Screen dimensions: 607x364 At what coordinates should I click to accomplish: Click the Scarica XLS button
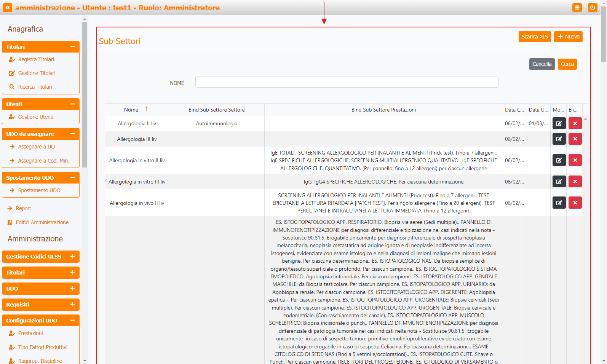pos(534,37)
